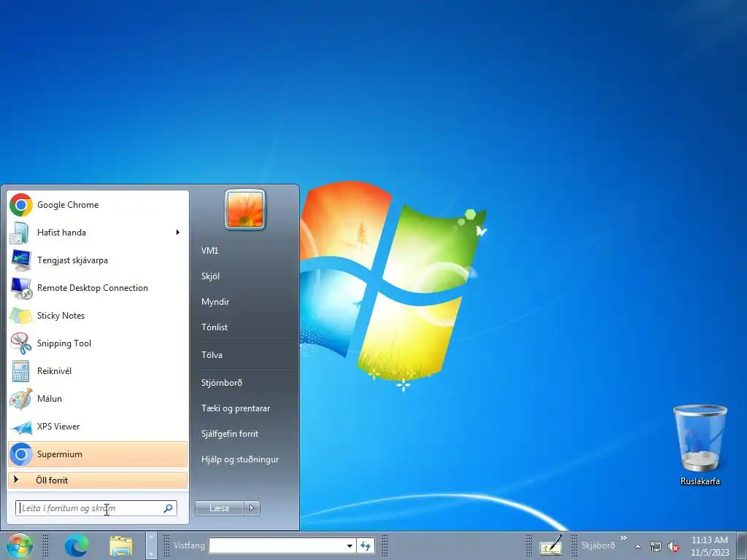Open Tónlist music
Viewport: 747px width, 560px height.
pyautogui.click(x=214, y=327)
